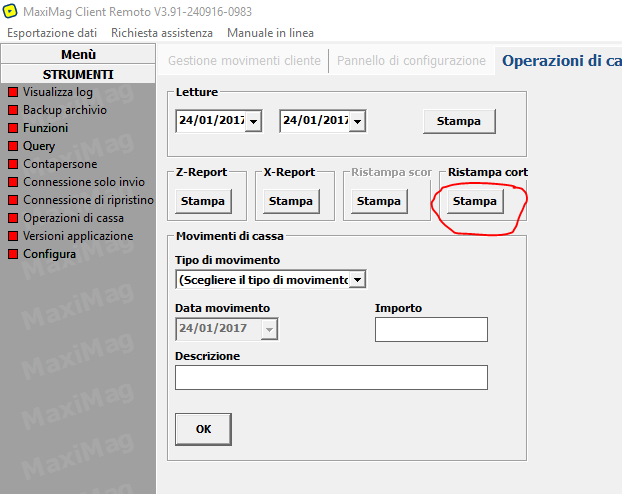Image resolution: width=622 pixels, height=494 pixels.
Task: Open Backup archivio from the sidebar
Action: (x=65, y=110)
